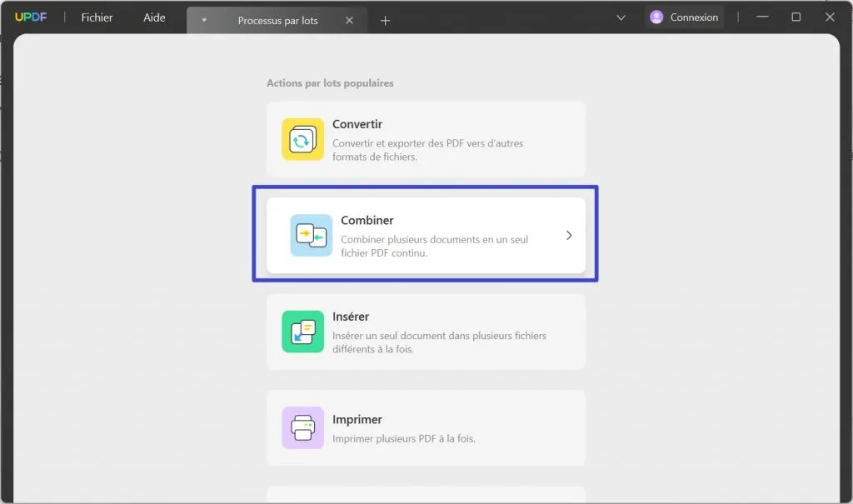Click the UPDF logo
Image resolution: width=853 pixels, height=504 pixels.
pyautogui.click(x=30, y=16)
